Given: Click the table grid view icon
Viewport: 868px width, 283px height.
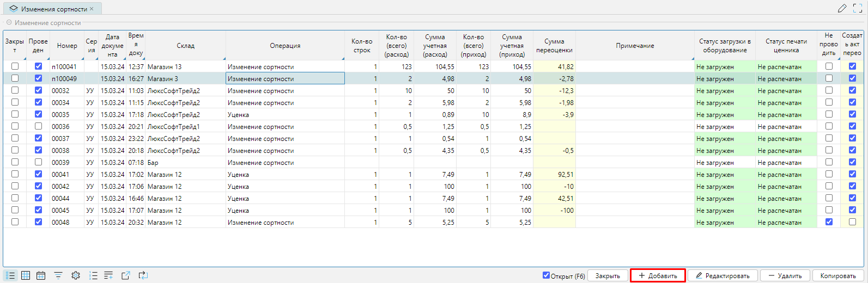Looking at the screenshot, I should [x=26, y=275].
